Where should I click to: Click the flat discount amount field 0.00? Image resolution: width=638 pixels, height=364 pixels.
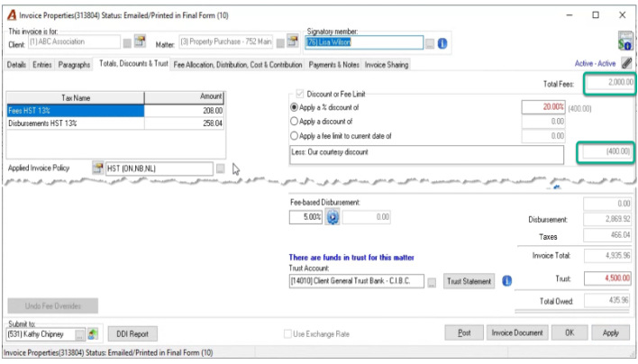(543, 122)
